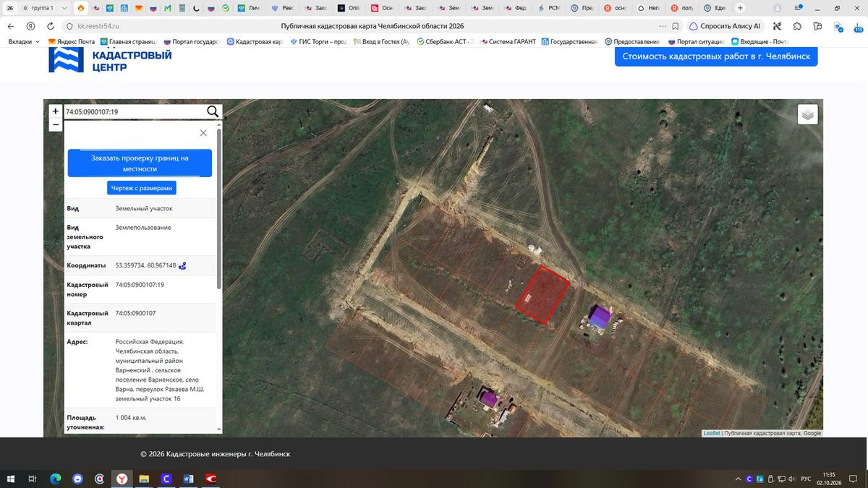Image resolution: width=868 pixels, height=488 pixels.
Task: Click 'Стоимость кадастровых работ в г. Челябинск' button
Action: point(716,56)
